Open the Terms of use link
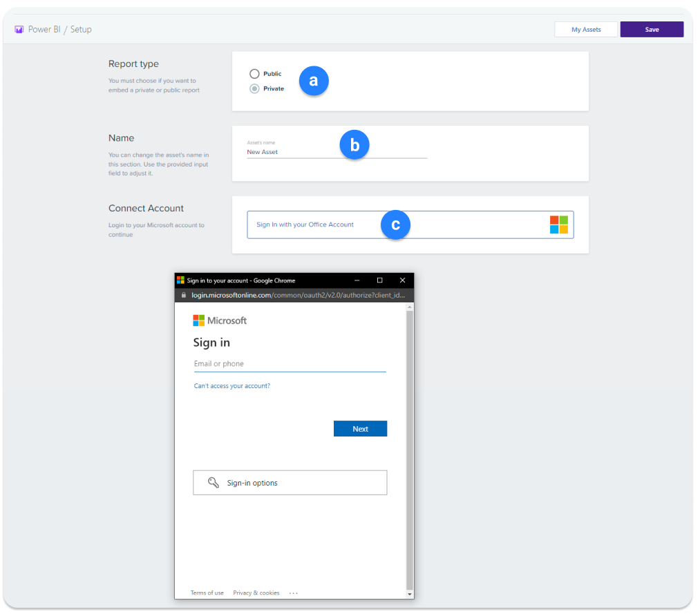This screenshot has width=700, height=614. (207, 593)
